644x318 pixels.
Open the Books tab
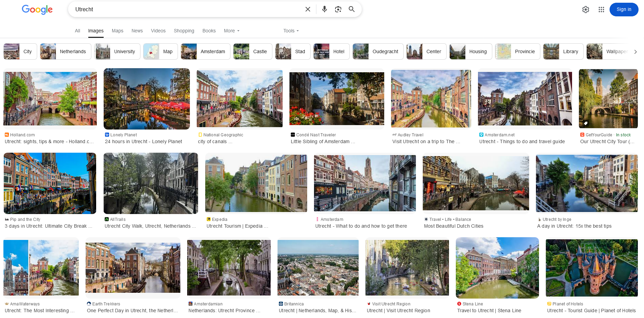click(x=209, y=31)
